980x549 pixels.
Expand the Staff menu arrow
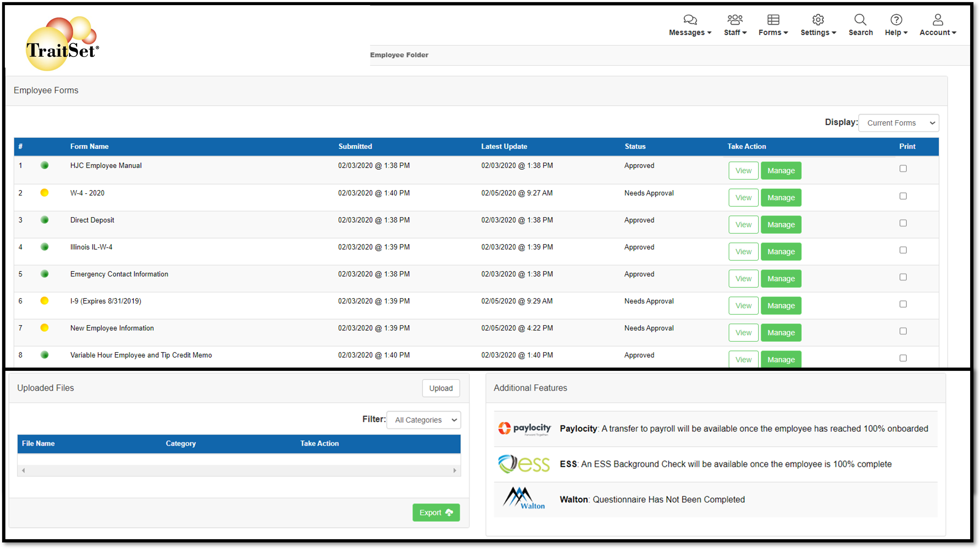point(745,33)
